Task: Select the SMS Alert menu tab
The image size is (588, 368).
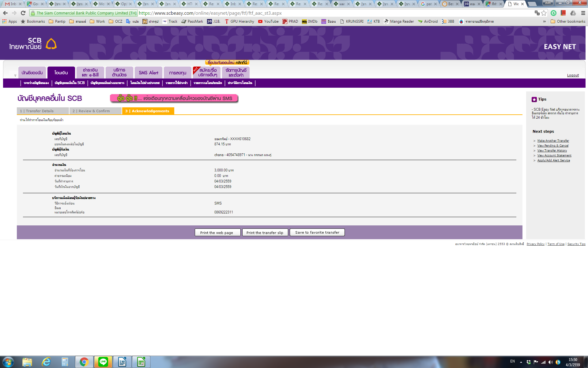Action: [x=149, y=73]
